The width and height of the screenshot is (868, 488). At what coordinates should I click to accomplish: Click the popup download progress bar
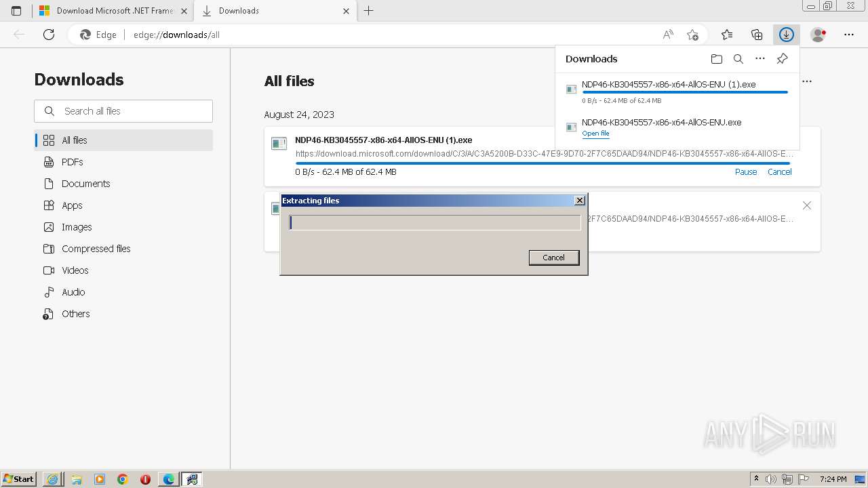[x=685, y=92]
